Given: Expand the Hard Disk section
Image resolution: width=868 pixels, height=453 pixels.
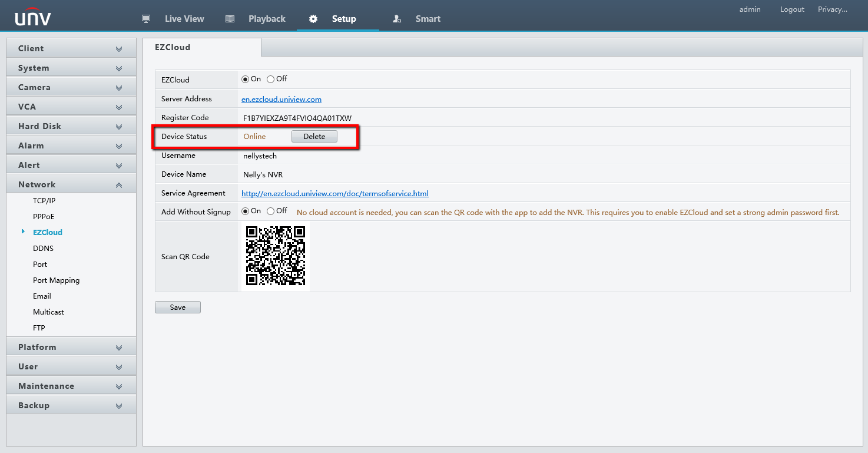Looking at the screenshot, I should click(x=71, y=126).
